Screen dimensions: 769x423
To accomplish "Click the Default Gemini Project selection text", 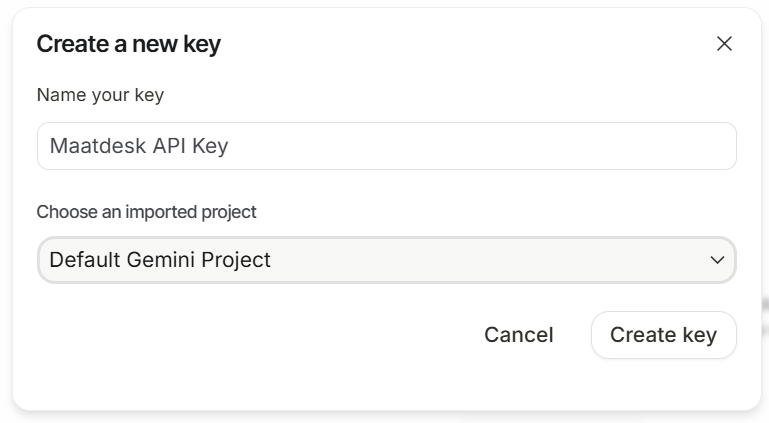I will 160,260.
